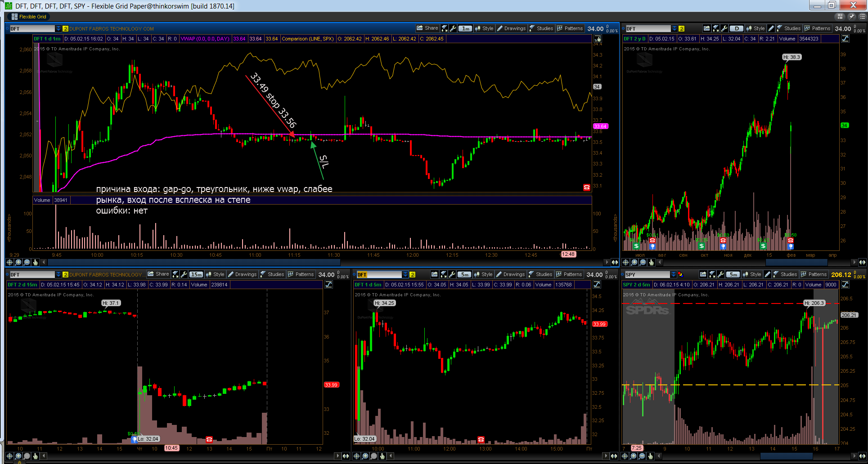Click pan hand tool under DFT 15m chart
This screenshot has width=868, height=464.
[35, 456]
